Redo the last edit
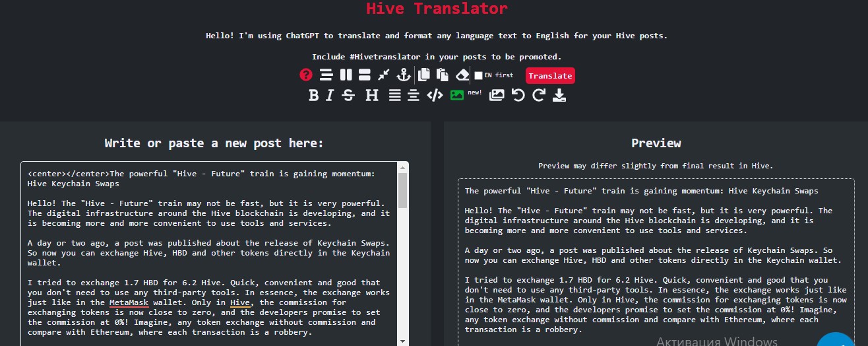This screenshot has height=346, width=868. [x=538, y=95]
